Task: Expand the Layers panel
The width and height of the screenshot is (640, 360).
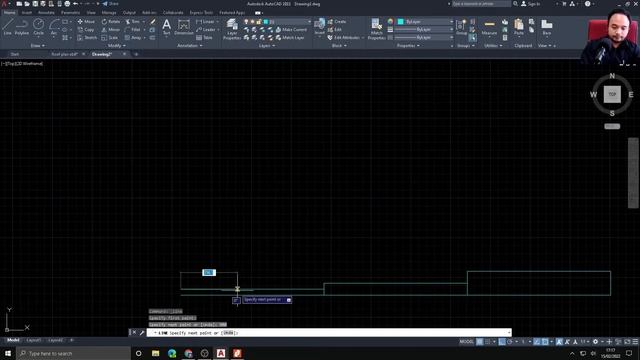Action: [x=267, y=46]
